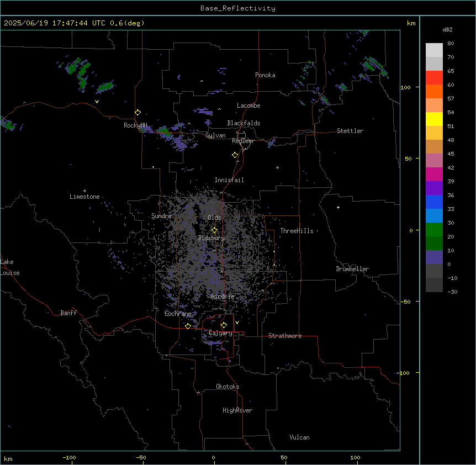Image resolution: width=476 pixels, height=465 pixels.
Task: Click the Cochrane label
Action: (178, 314)
